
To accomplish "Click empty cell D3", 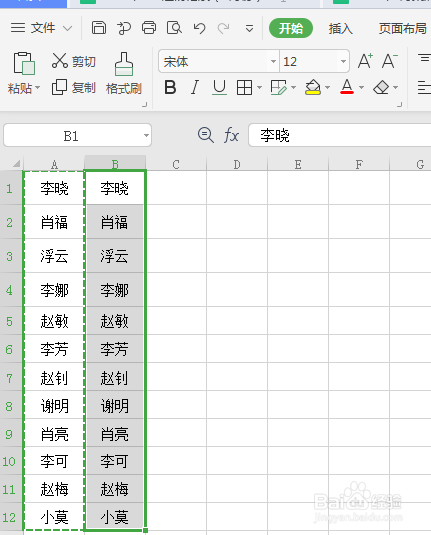I will tap(237, 256).
